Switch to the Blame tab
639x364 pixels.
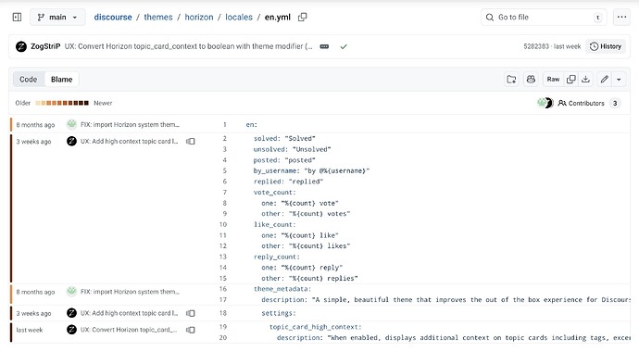pyautogui.click(x=61, y=80)
